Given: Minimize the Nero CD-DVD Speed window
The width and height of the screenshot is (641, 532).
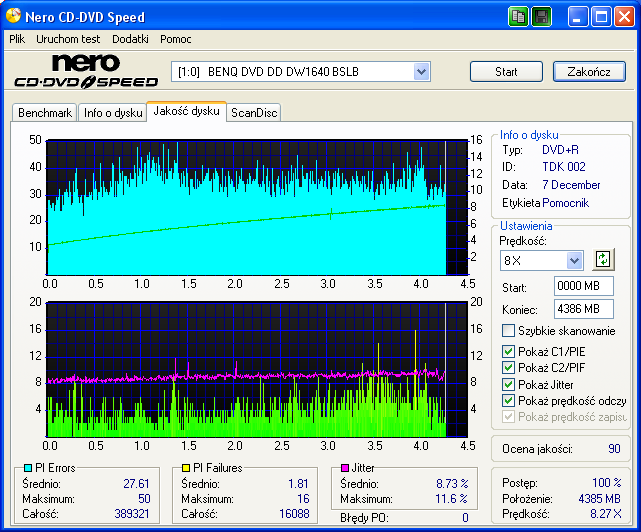Looking at the screenshot, I should (x=578, y=17).
